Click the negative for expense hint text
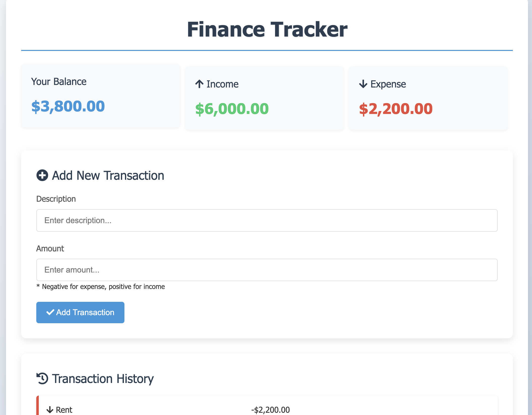This screenshot has height=415, width=532. click(x=101, y=287)
